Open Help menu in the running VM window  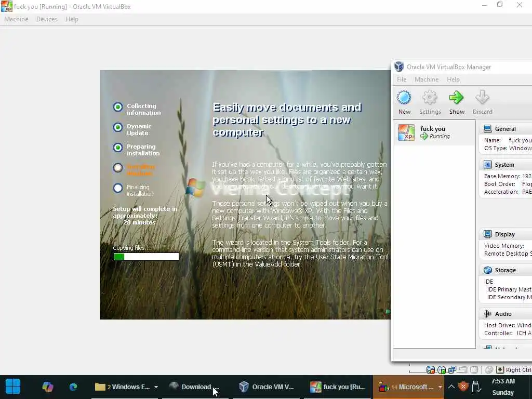(x=72, y=19)
